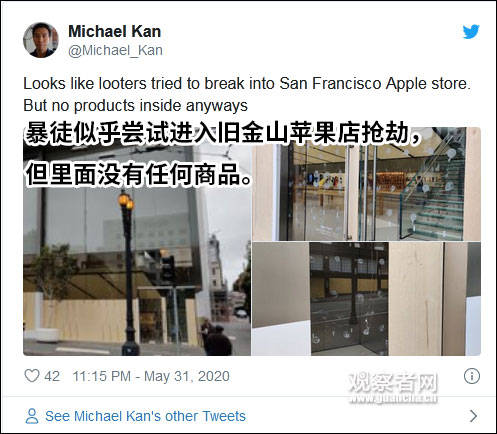
Task: Expand other Tweets with right chevron
Action: [473, 416]
